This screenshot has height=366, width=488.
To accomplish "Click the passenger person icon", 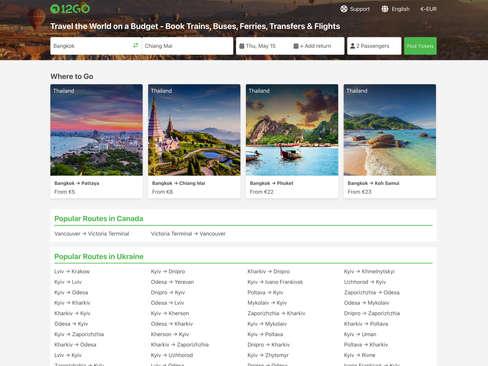I will coord(352,46).
